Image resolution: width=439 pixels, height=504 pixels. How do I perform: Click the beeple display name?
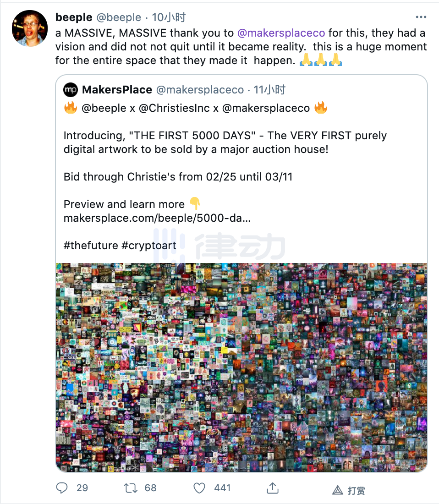73,17
